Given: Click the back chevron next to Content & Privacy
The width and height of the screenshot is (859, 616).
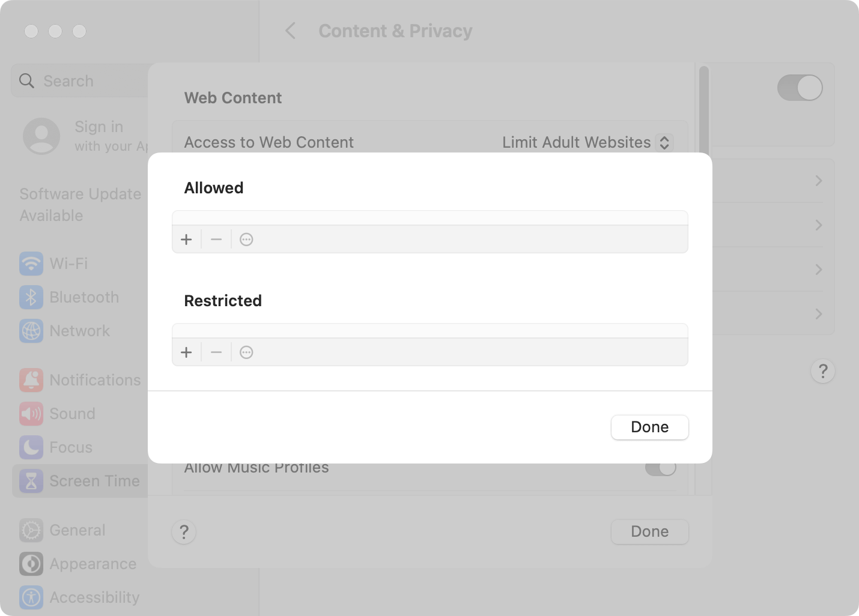Looking at the screenshot, I should click(x=291, y=31).
